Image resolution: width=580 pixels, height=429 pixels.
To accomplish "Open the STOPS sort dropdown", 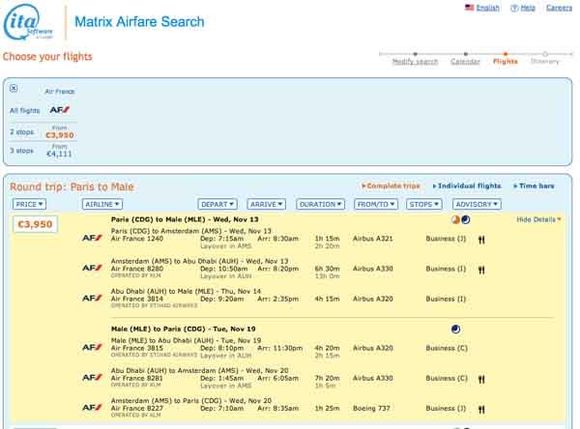I will [x=424, y=204].
